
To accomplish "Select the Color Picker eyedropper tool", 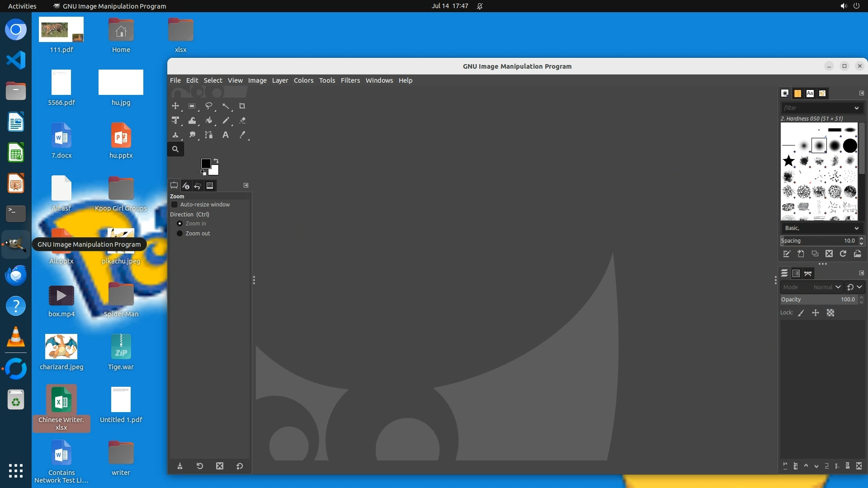I will click(242, 135).
